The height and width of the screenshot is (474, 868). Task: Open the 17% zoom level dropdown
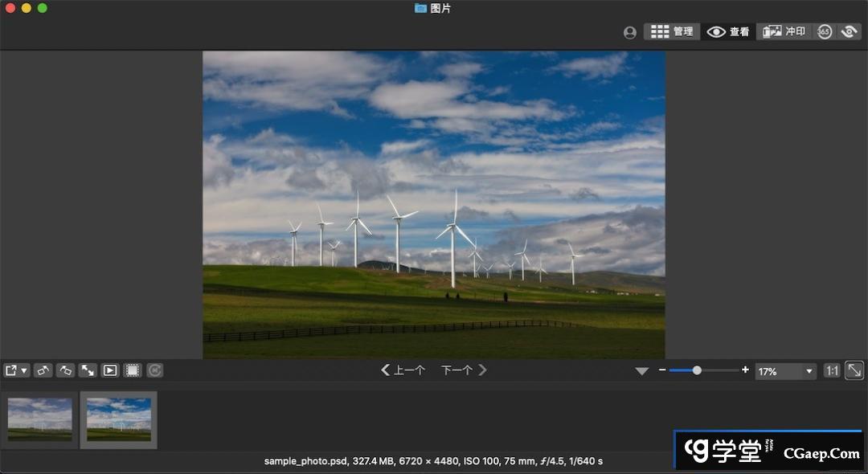(x=785, y=371)
